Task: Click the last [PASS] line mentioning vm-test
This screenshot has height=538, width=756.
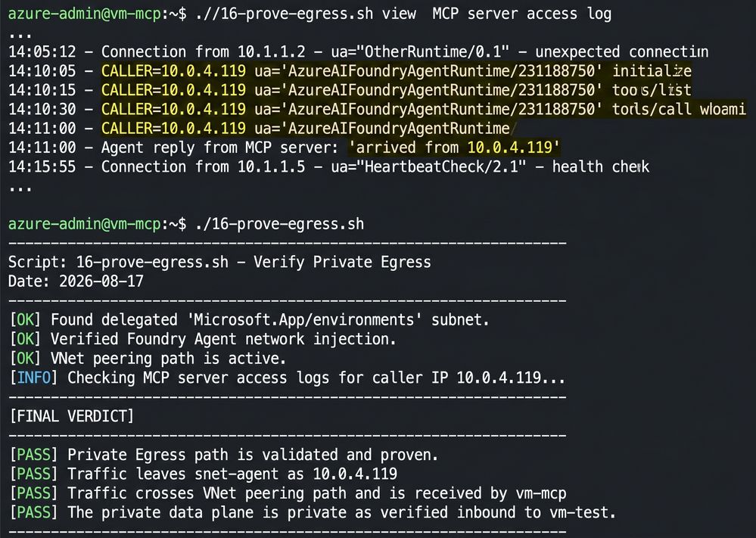Action: tap(313, 512)
